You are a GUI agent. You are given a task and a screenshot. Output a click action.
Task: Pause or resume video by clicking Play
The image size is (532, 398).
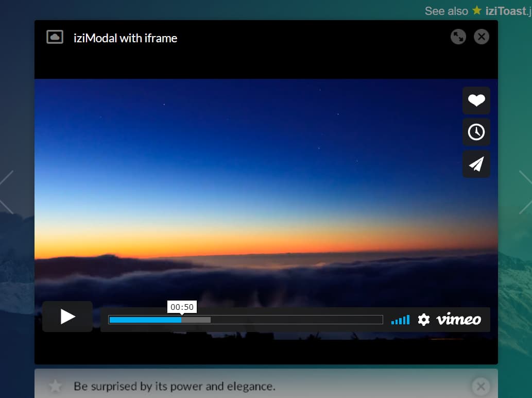point(67,317)
